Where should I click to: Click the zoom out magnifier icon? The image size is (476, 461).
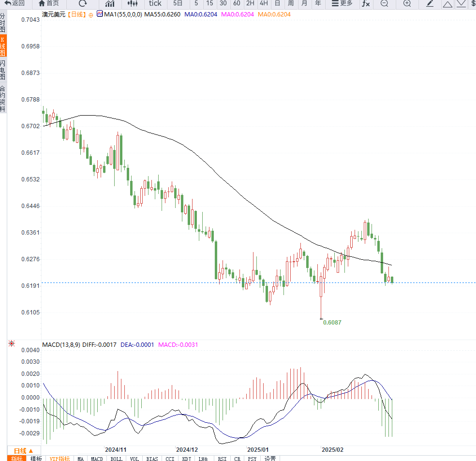tap(384, 3)
